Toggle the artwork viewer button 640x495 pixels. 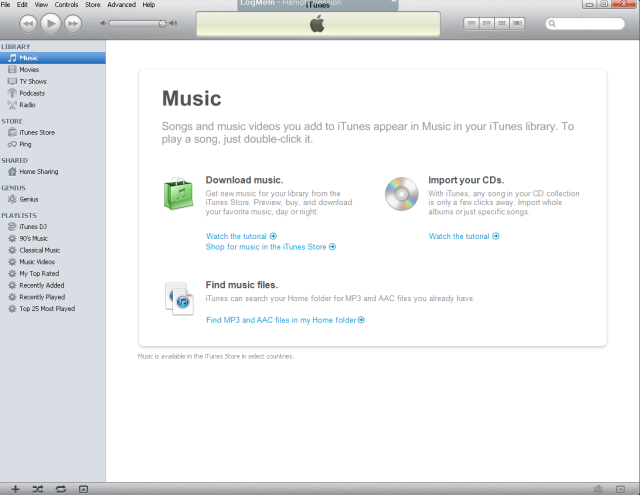pos(83,489)
